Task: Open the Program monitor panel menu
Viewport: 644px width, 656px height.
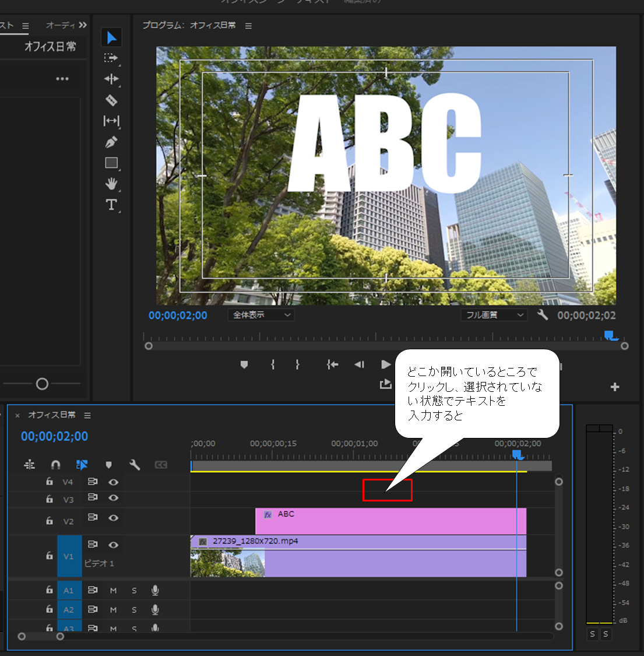Action: point(248,26)
